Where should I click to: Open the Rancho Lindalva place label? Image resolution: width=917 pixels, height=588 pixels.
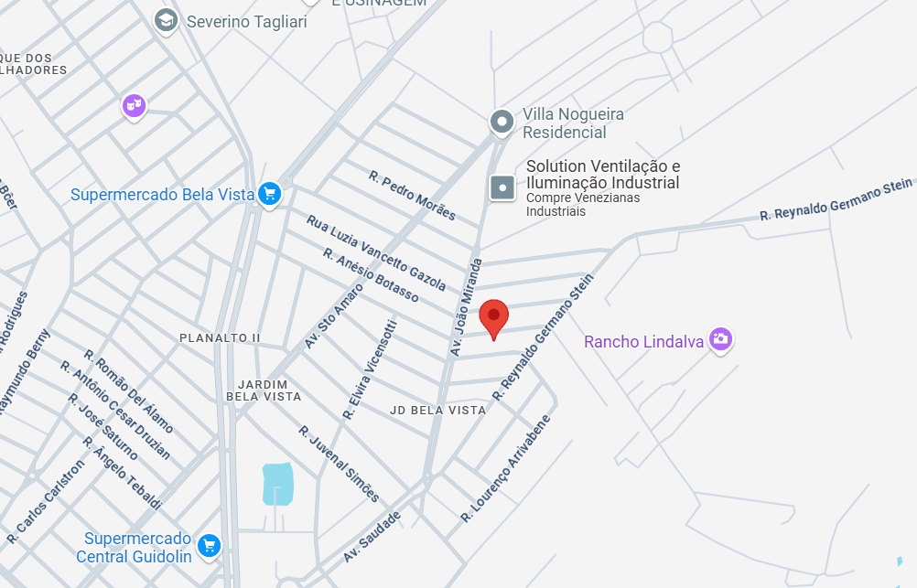[644, 342]
